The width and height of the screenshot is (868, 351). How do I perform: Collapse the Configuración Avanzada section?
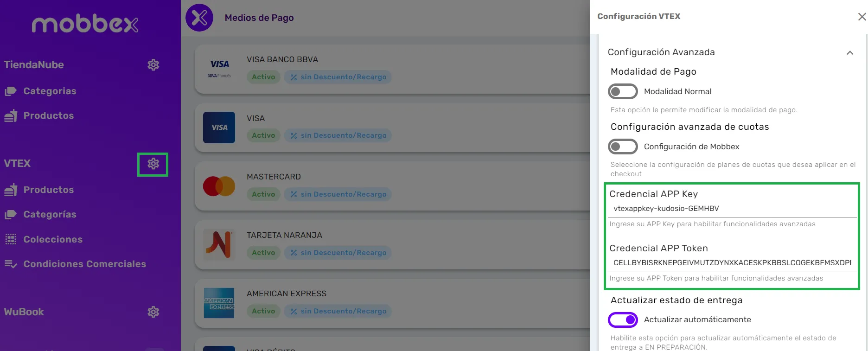[850, 53]
